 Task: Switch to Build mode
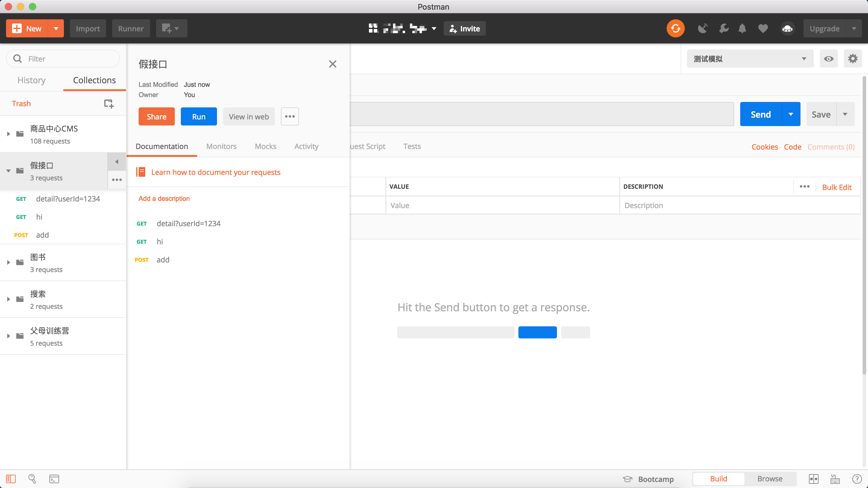pyautogui.click(x=719, y=479)
